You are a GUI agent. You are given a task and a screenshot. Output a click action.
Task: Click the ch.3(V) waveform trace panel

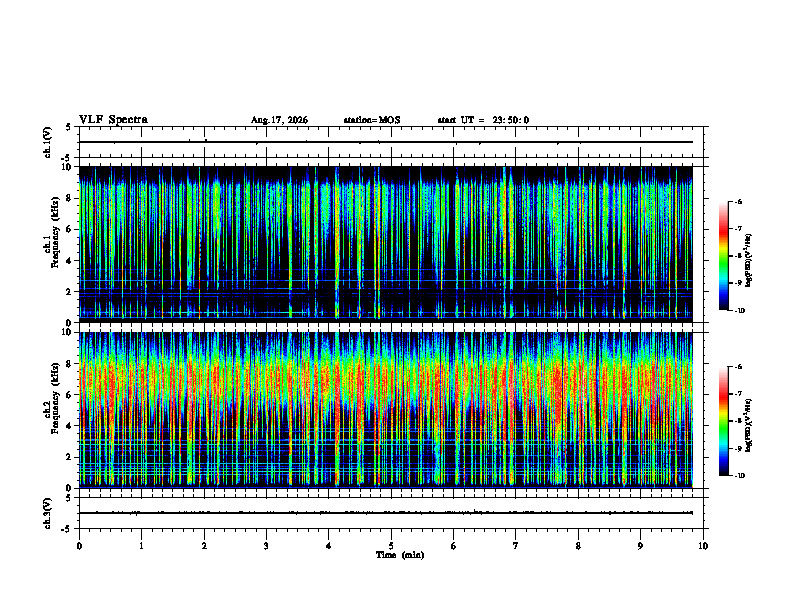click(391, 513)
